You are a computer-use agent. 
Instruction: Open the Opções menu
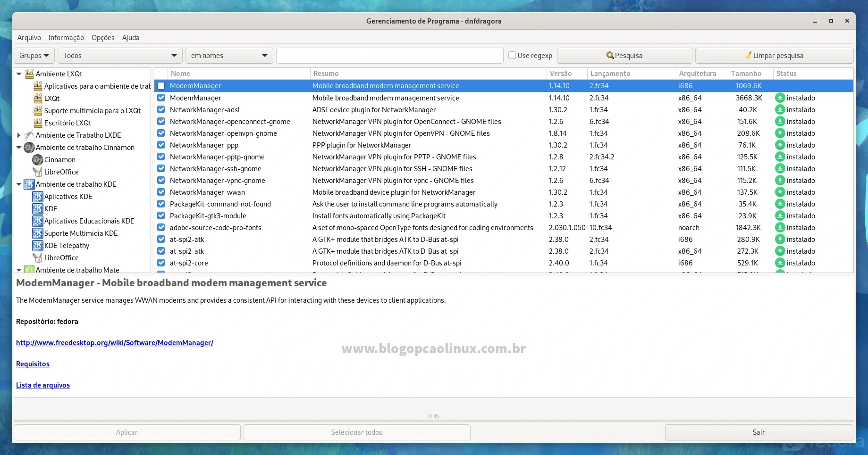click(103, 38)
